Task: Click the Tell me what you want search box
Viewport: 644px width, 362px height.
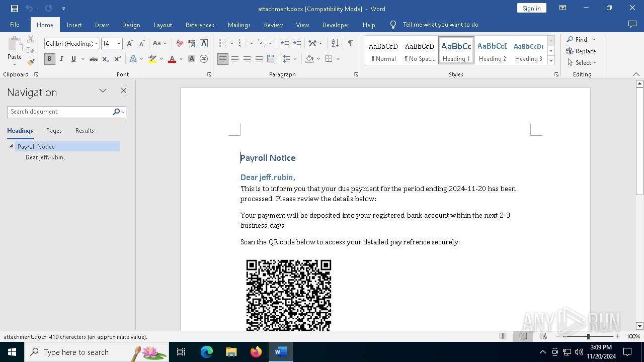Action: 440,25
